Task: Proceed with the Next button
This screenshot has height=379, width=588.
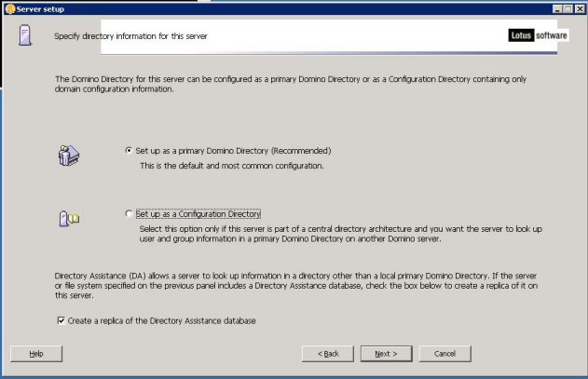Action: [x=386, y=354]
